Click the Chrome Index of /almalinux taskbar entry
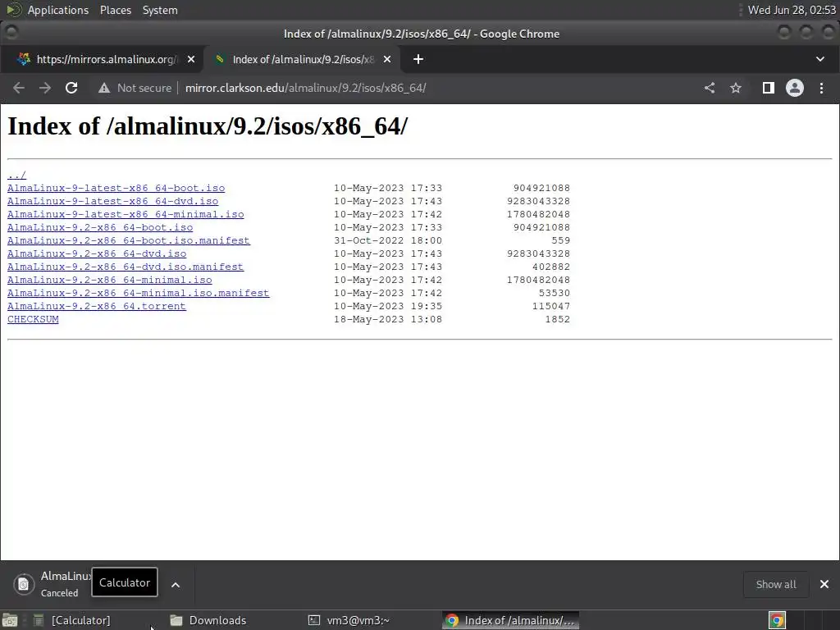Viewport: 840px width, 630px height. 512,620
